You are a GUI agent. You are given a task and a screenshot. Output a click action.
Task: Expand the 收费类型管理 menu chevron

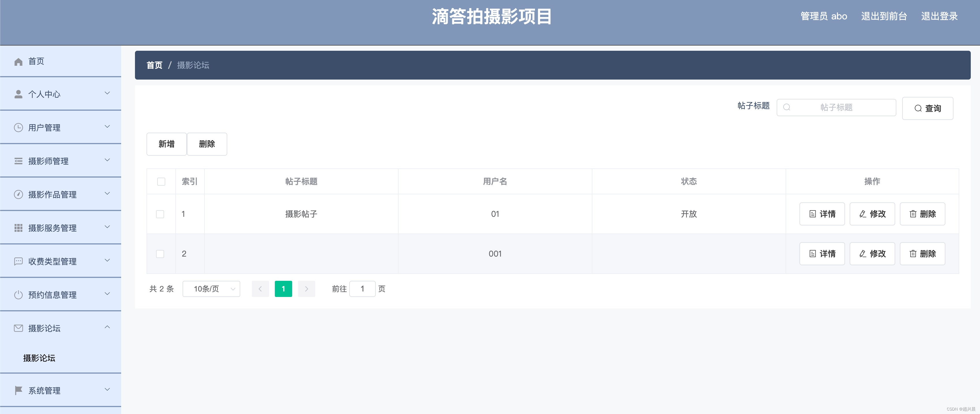coord(107,260)
